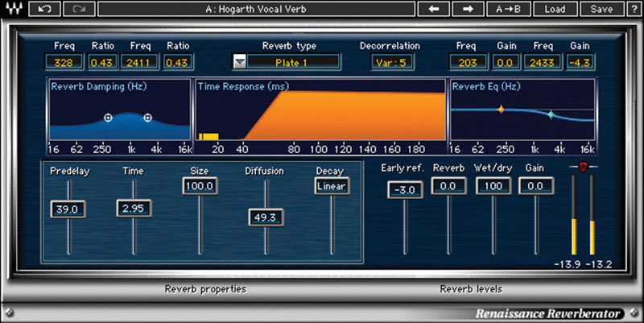Click the Wet/dry fader handle 100
The image size is (644, 323).
tap(493, 186)
